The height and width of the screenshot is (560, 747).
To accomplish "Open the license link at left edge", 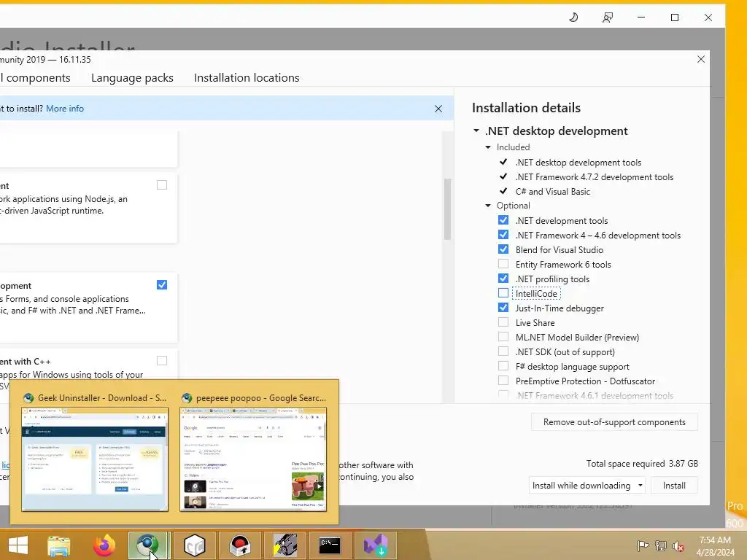I will click(x=5, y=464).
